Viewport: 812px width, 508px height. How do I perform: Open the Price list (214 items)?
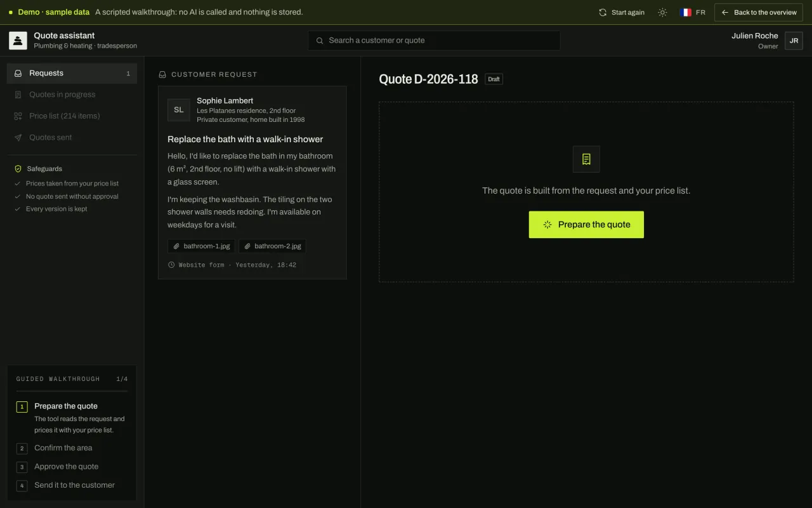click(72, 116)
